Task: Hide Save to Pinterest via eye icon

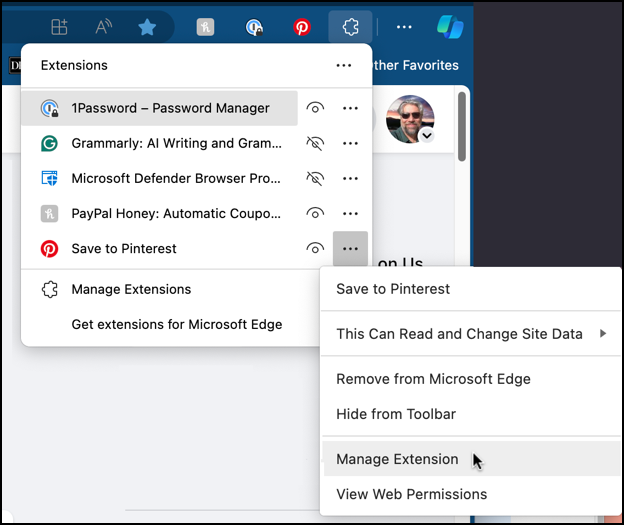Action: point(315,249)
